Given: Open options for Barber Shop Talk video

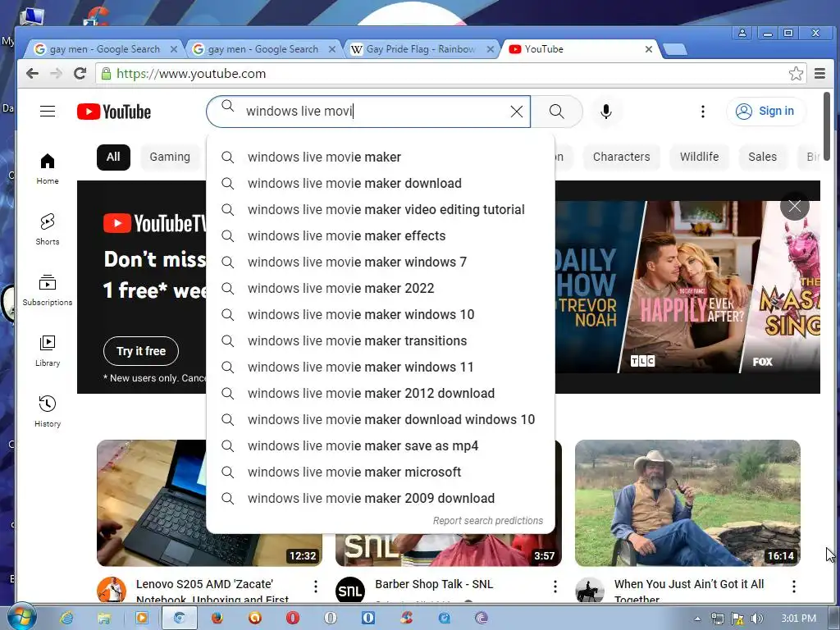Looking at the screenshot, I should pos(555,587).
